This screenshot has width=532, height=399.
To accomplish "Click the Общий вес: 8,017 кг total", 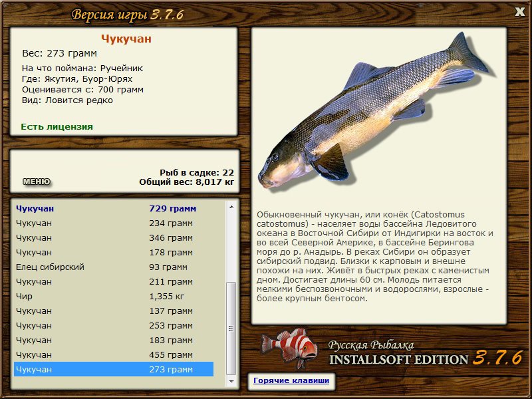I will tap(187, 182).
